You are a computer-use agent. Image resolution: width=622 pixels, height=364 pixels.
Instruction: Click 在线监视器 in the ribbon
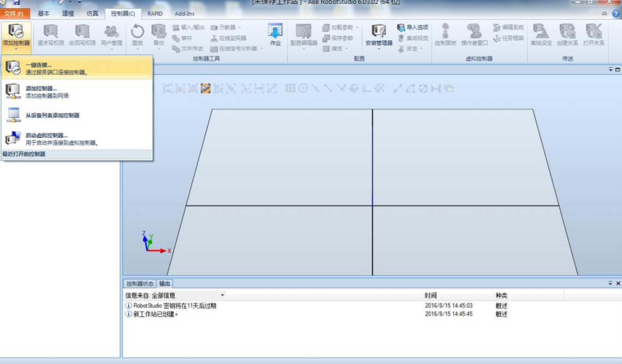coord(228,38)
